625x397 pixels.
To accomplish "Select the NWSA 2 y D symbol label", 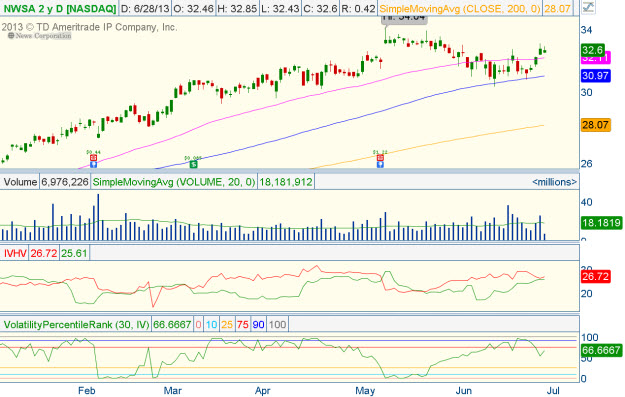I will (x=60, y=8).
